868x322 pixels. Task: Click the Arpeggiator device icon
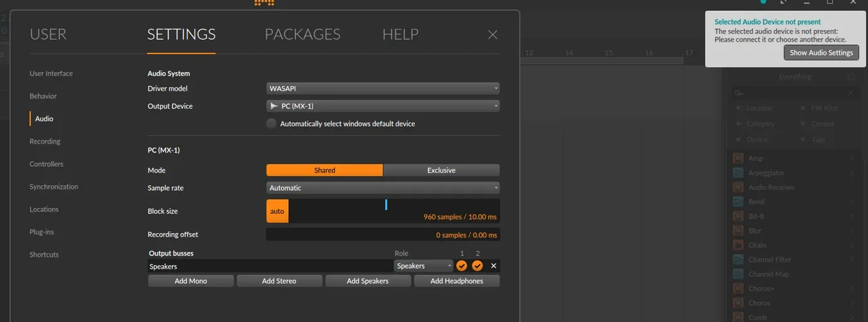click(x=738, y=173)
